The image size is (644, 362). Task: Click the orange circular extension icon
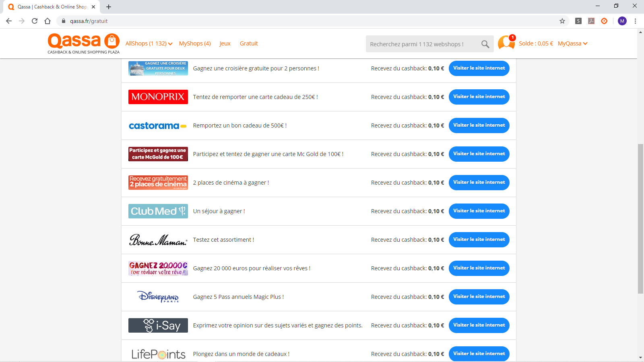(604, 21)
